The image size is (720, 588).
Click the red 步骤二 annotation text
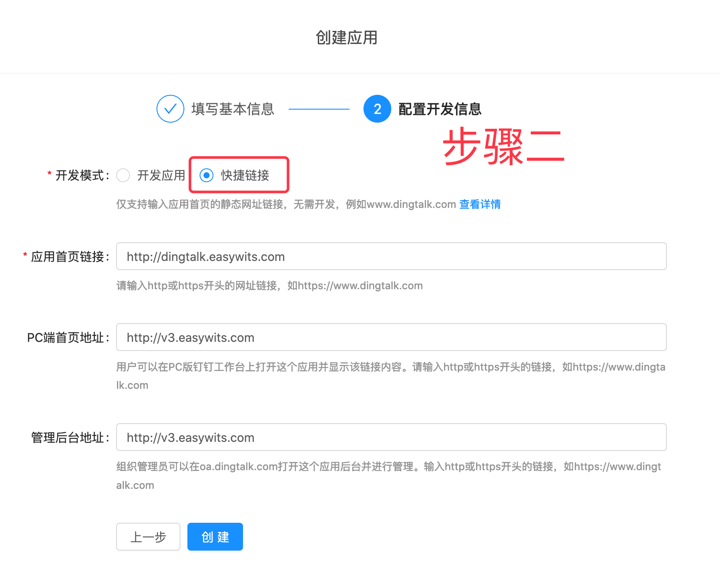pos(503,147)
